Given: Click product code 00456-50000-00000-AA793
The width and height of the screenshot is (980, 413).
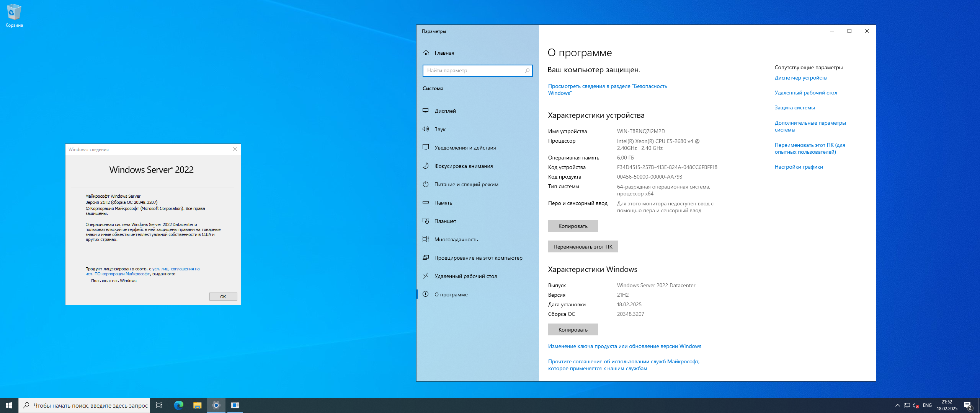Looking at the screenshot, I should 649,177.
